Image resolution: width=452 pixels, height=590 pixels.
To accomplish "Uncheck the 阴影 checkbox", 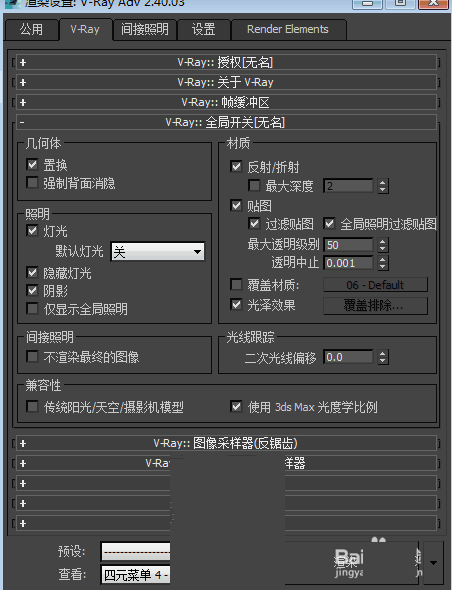I will tap(32, 290).
